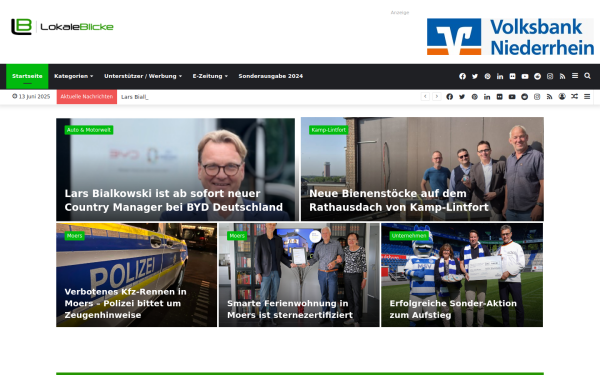Viewport: 600px width, 375px height.
Task: Open Twitter icon in white ticker bar
Action: point(462,97)
